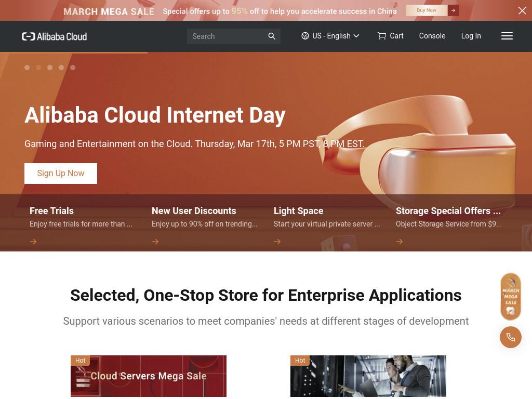Viewport: 532px width, 399px height.
Task: Close the March Mega Sale banner
Action: pos(522,10)
